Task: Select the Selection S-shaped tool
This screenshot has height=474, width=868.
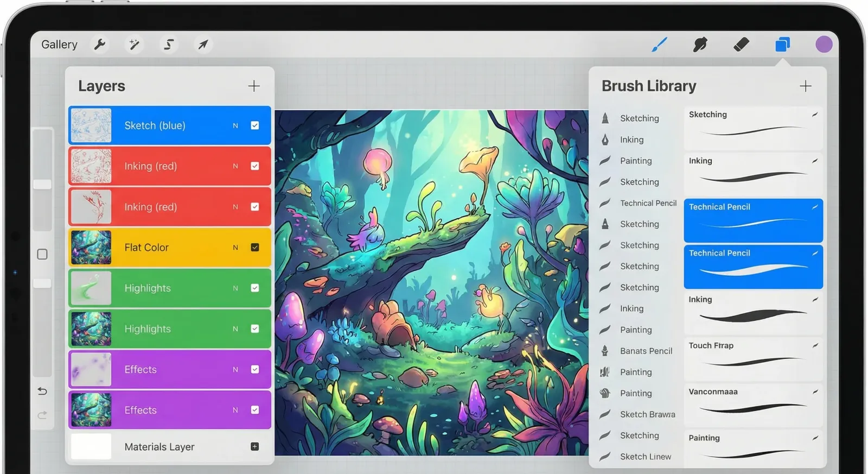Action: 169,45
